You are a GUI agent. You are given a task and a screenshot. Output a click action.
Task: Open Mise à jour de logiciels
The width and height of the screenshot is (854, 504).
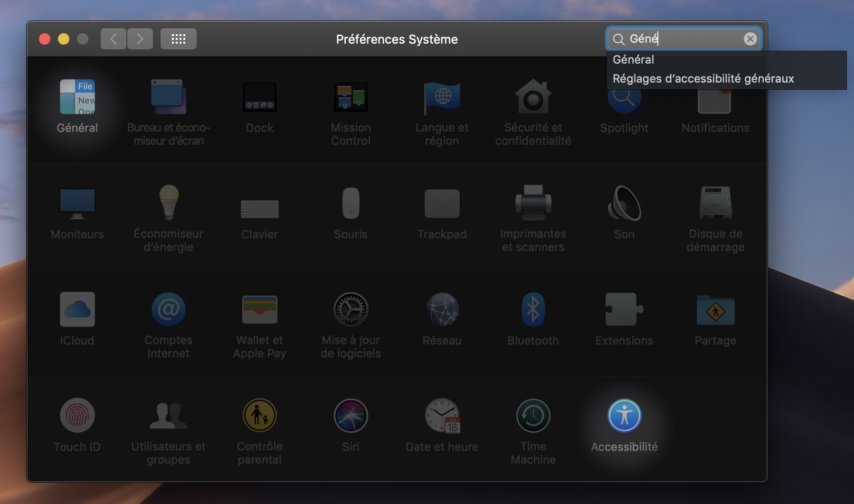(351, 310)
